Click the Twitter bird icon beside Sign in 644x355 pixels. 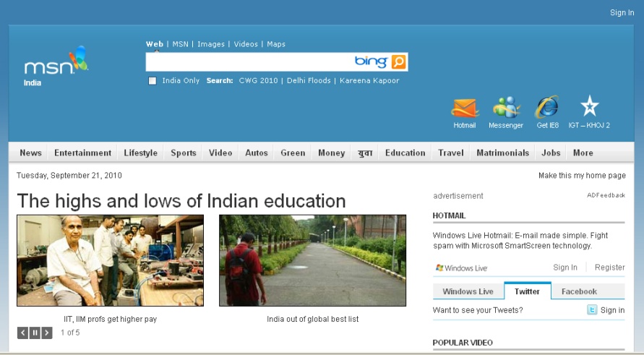tap(592, 309)
